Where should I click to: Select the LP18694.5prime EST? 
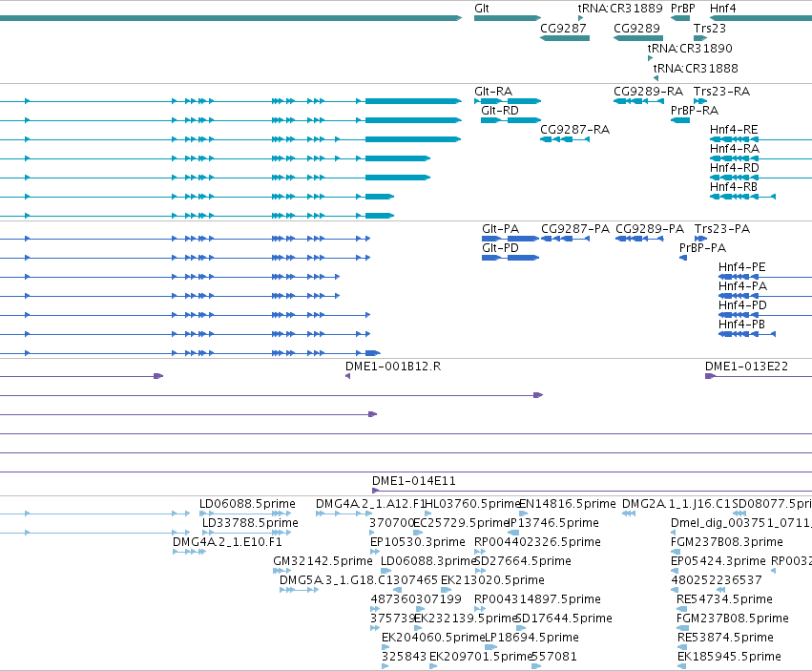pyautogui.click(x=491, y=646)
